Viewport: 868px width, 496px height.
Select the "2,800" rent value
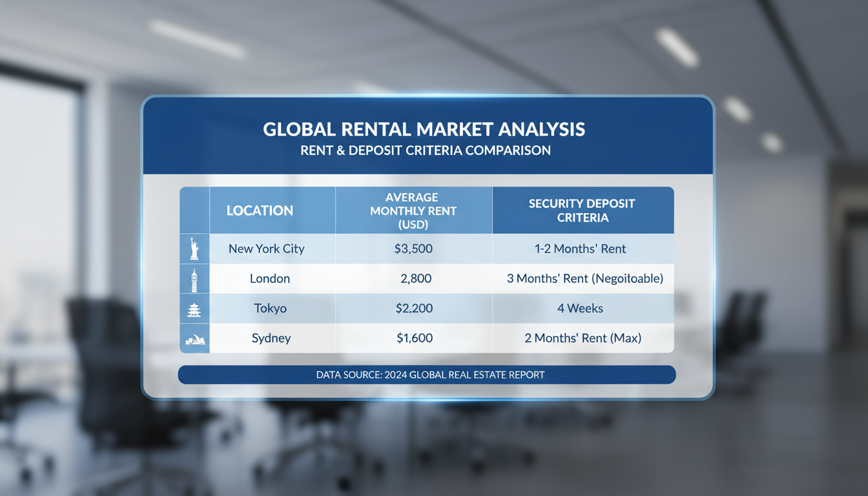415,279
